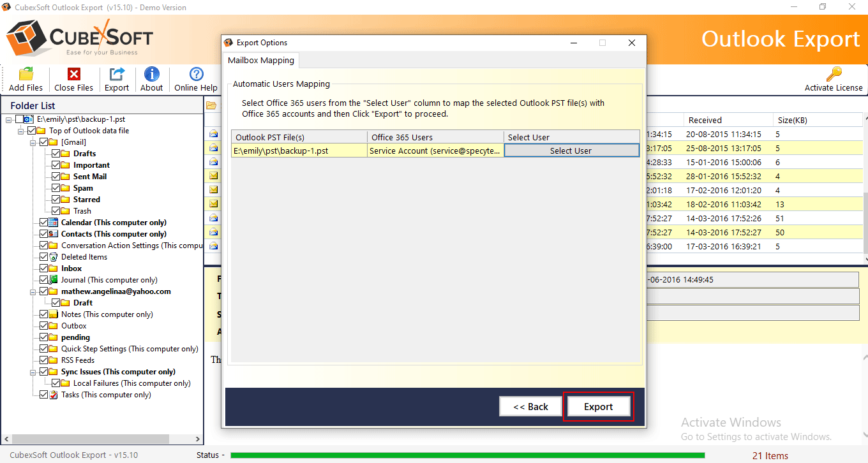This screenshot has width=868, height=463.
Task: Collapse the [Gmail] folder node
Action: pos(33,142)
